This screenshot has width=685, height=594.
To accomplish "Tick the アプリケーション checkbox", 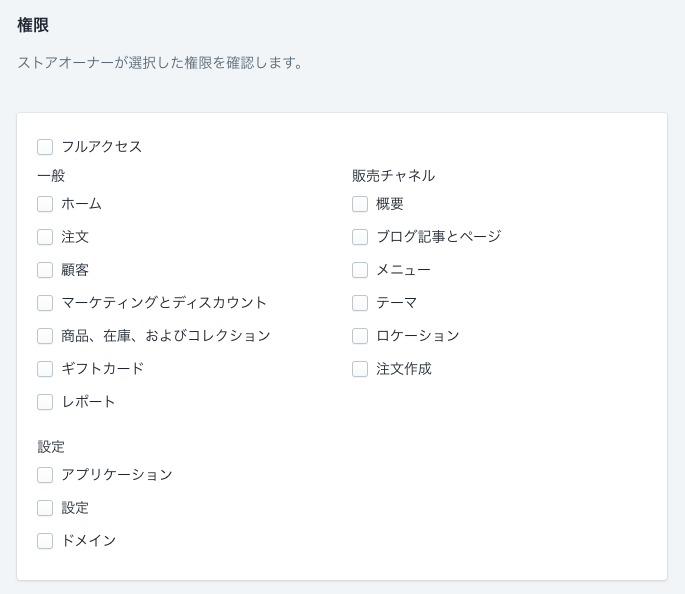I will point(45,475).
